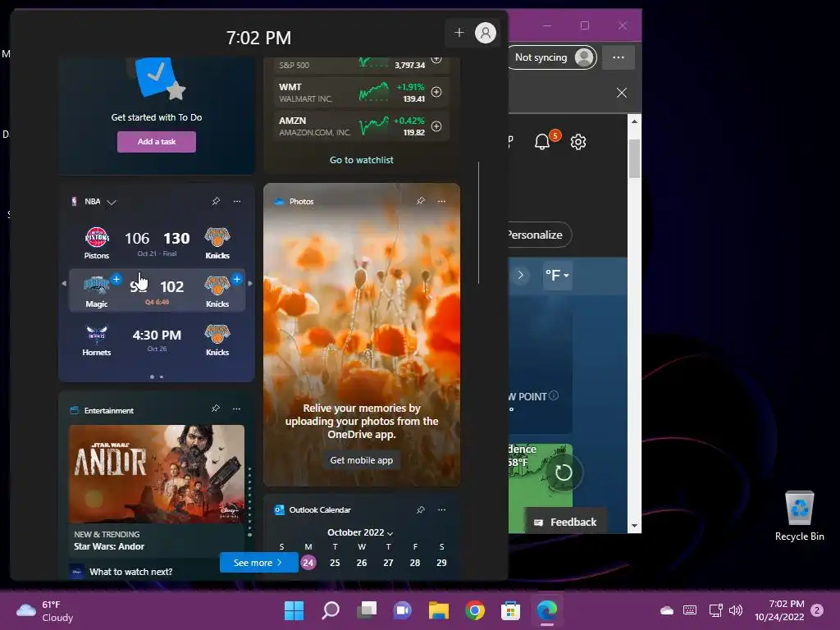Click the See more button
This screenshot has height=630, width=840.
(x=258, y=563)
